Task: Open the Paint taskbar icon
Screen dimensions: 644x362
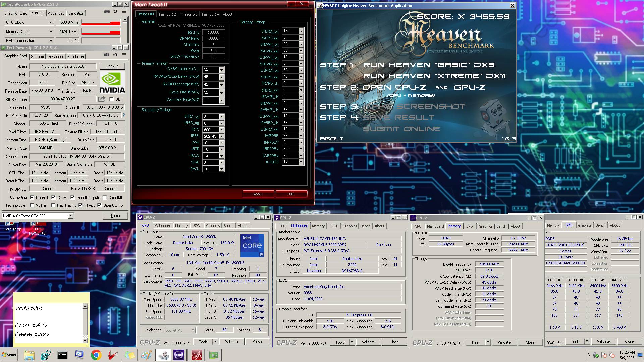Action: pyautogui.click(x=146, y=355)
